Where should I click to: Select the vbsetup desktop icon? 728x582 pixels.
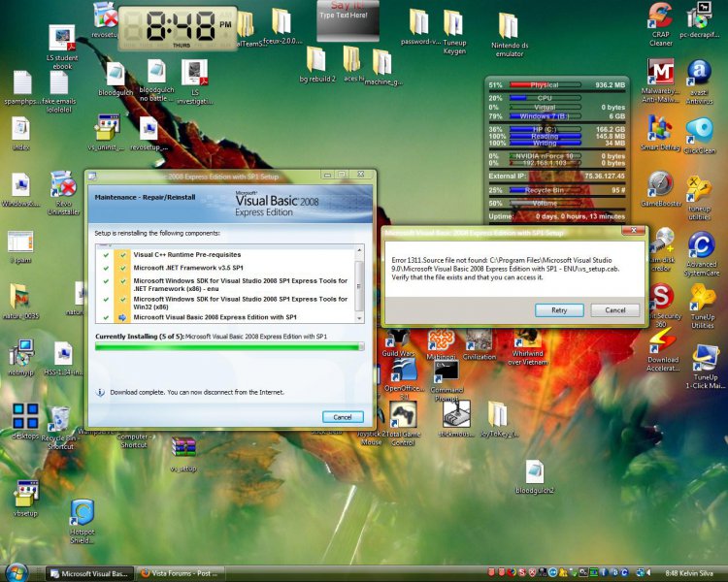pyautogui.click(x=25, y=498)
